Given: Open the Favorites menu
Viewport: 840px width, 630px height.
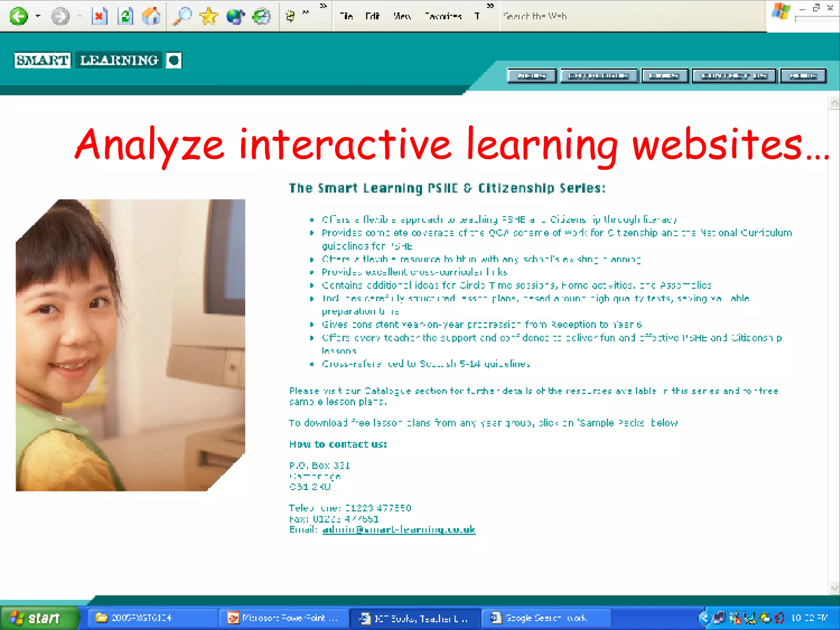Looking at the screenshot, I should (x=443, y=16).
